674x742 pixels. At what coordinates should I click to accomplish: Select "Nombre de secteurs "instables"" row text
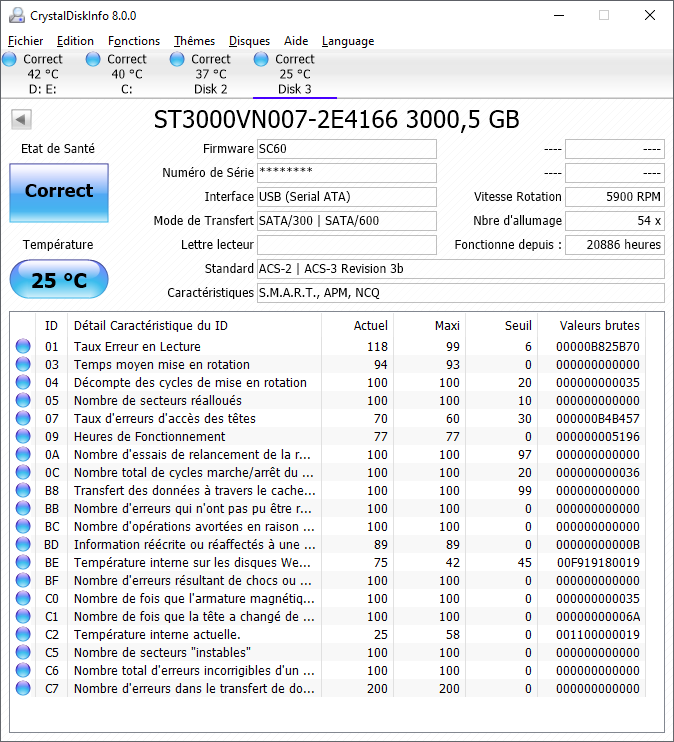click(162, 652)
